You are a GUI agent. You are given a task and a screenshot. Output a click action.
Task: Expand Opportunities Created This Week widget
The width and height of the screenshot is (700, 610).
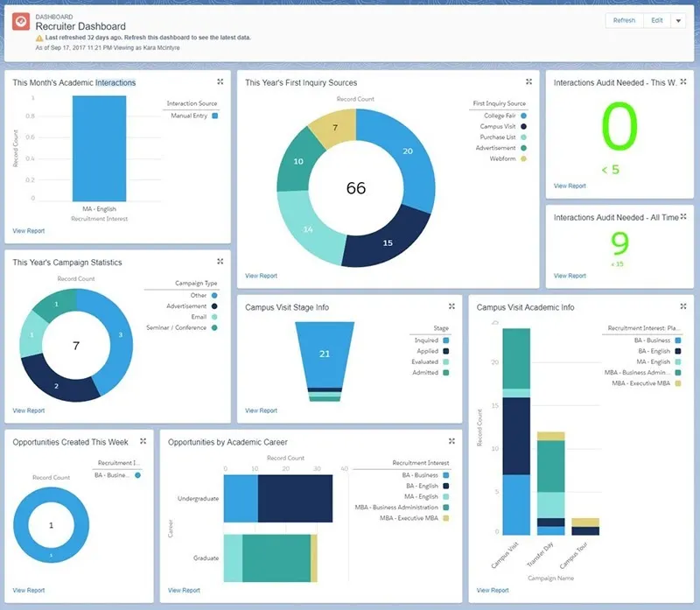(143, 442)
